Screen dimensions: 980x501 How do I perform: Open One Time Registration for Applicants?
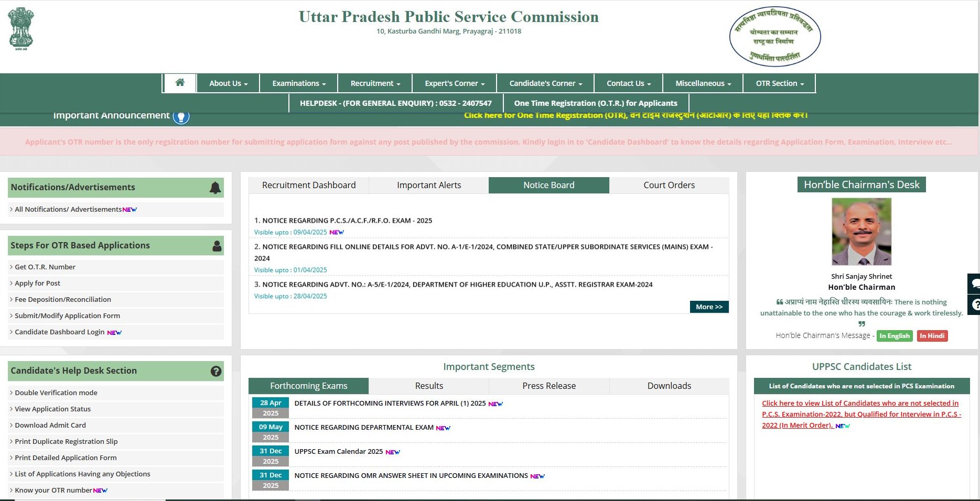click(x=596, y=103)
